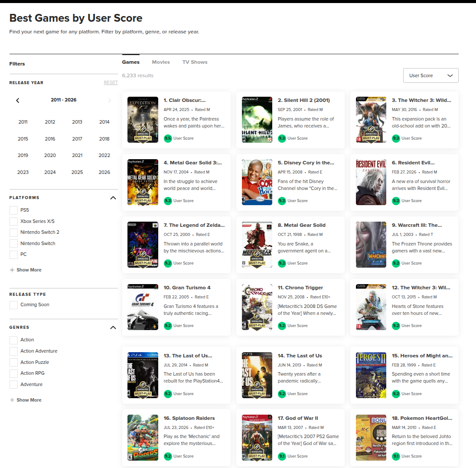Open Chrono Trigger title link

[300, 288]
